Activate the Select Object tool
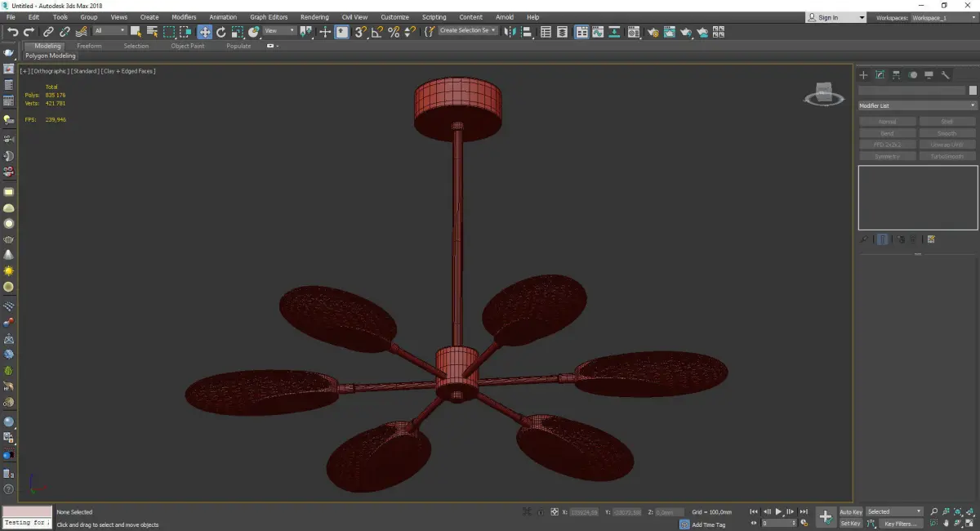980x531 pixels. coord(136,32)
